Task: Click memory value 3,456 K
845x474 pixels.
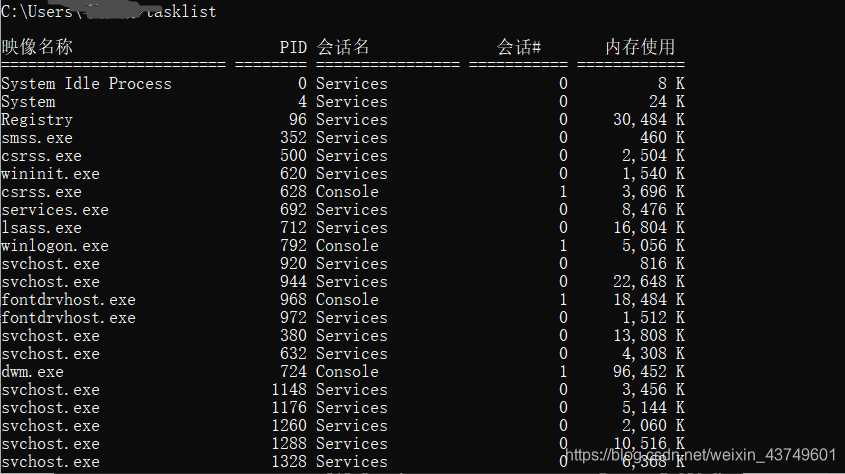Action: tap(653, 389)
